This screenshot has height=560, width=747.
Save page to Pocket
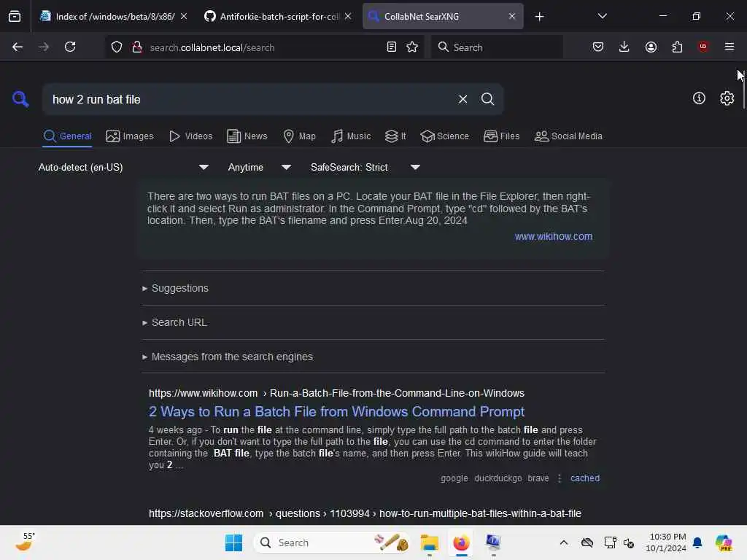tap(598, 47)
